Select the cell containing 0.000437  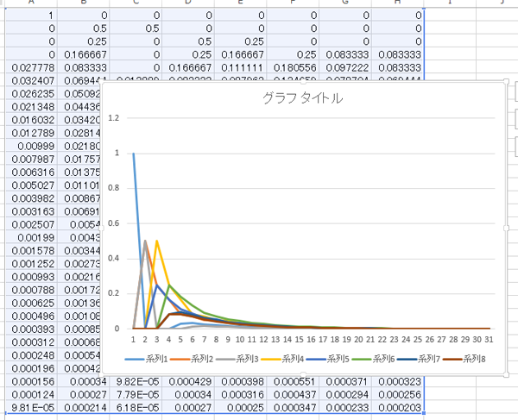point(293,395)
